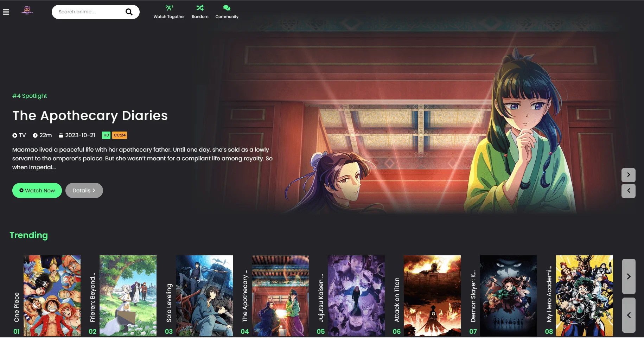Open Demon Slayer poster
This screenshot has height=338, width=644.
(x=509, y=296)
